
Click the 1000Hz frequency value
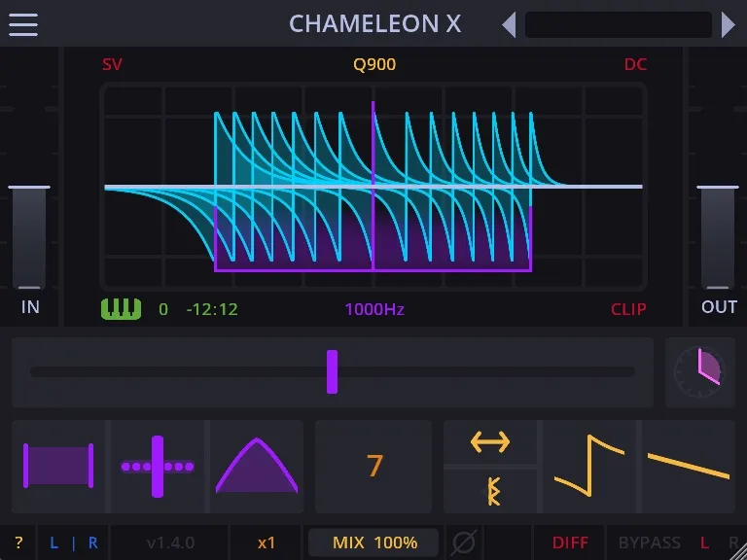point(374,309)
